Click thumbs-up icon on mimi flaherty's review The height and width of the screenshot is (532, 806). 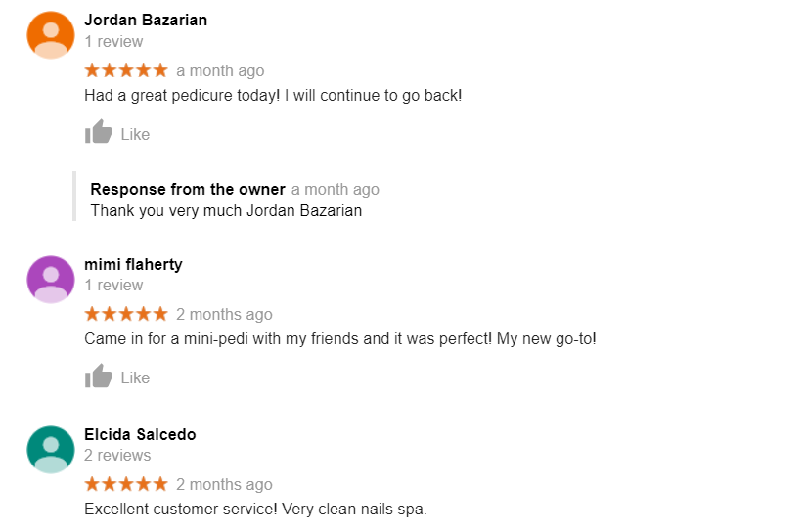(99, 377)
